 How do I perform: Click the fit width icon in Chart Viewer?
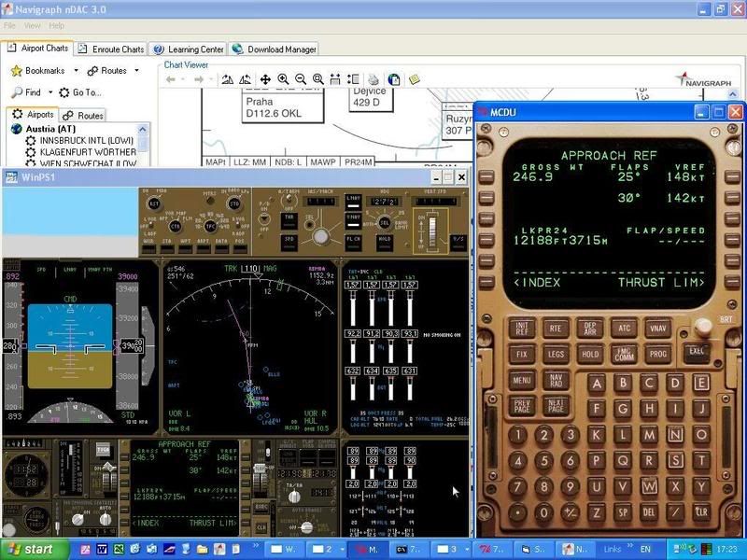335,79
